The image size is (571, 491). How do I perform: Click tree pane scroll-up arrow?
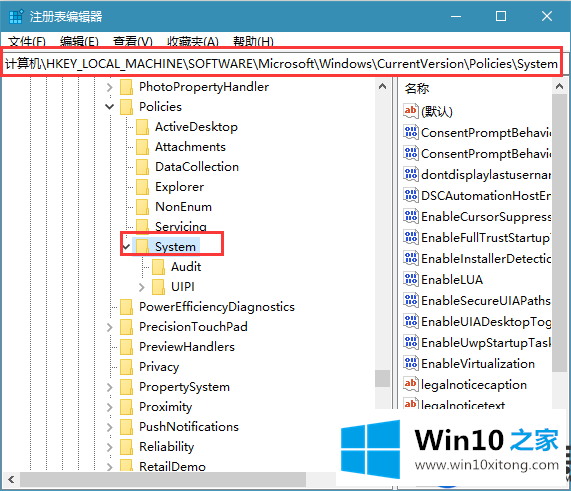382,87
